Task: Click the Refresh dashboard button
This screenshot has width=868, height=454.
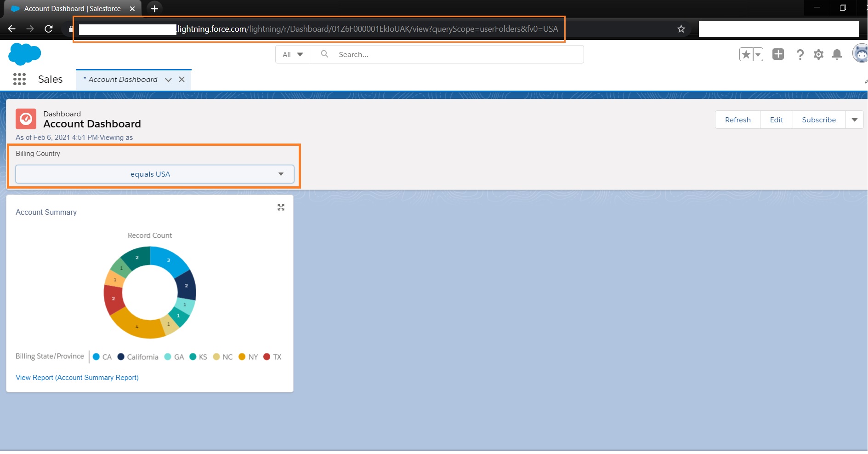Action: (738, 120)
